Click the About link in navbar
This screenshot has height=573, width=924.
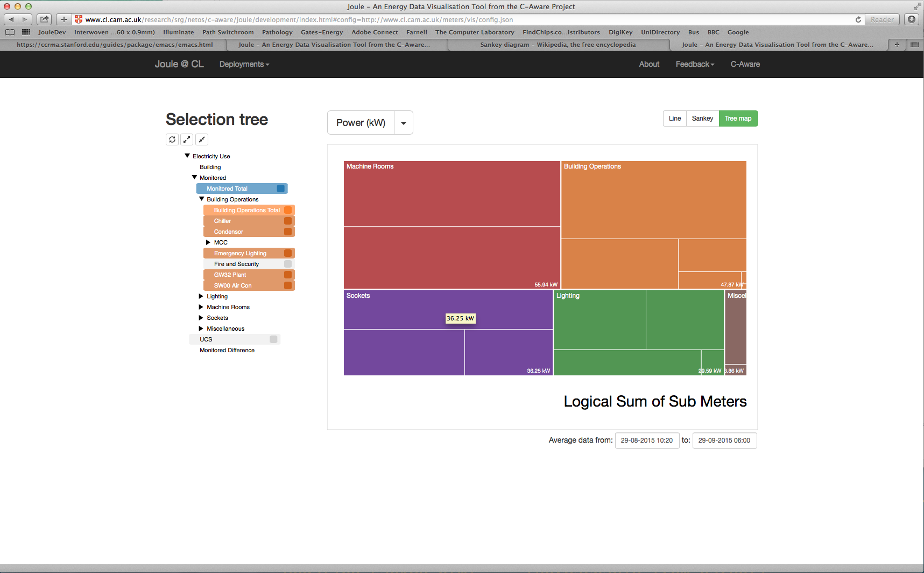(x=649, y=64)
